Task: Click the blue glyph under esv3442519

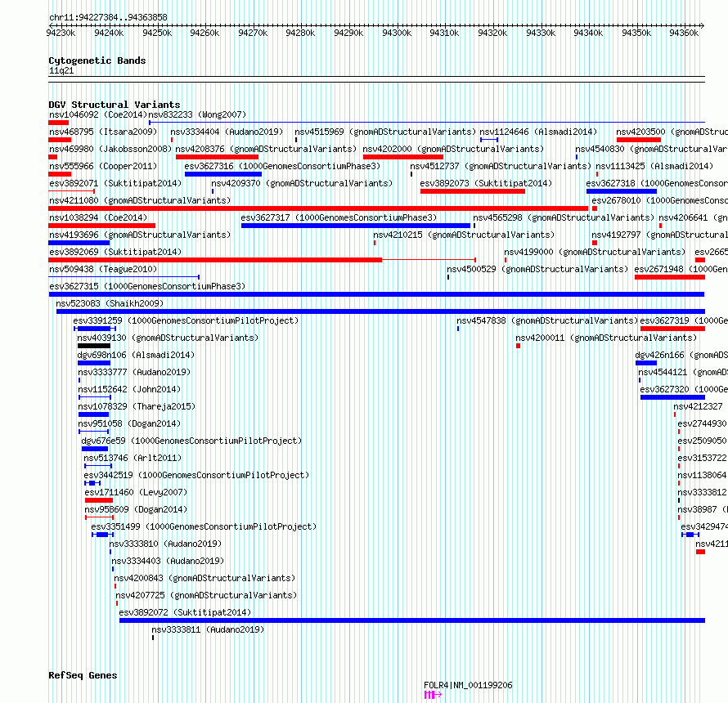Action: click(x=92, y=483)
